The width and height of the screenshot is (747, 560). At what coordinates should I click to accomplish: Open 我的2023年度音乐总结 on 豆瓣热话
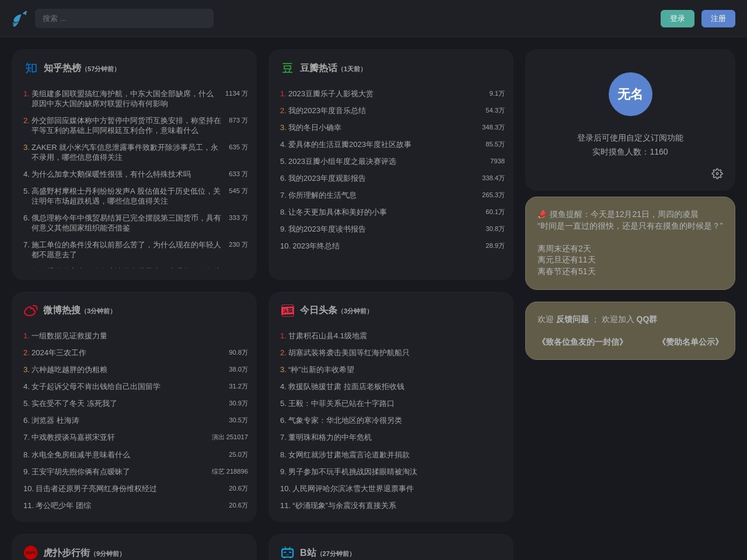tap(327, 110)
